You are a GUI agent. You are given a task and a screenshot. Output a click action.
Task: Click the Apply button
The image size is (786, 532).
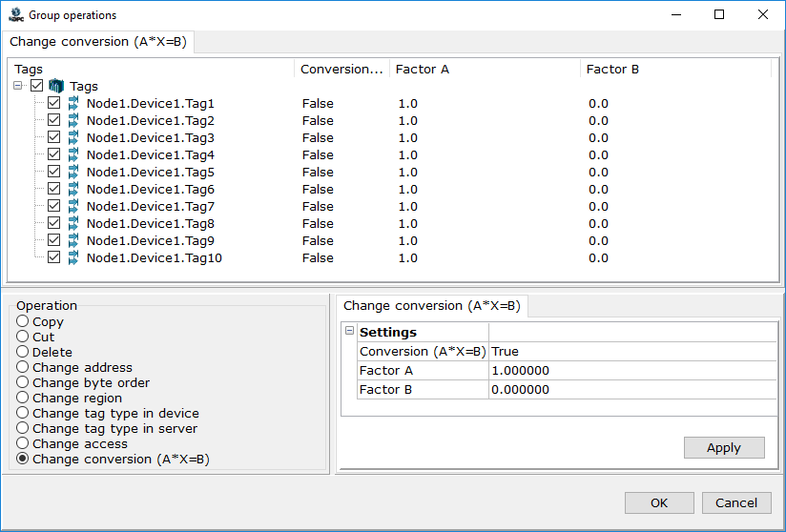click(x=724, y=447)
